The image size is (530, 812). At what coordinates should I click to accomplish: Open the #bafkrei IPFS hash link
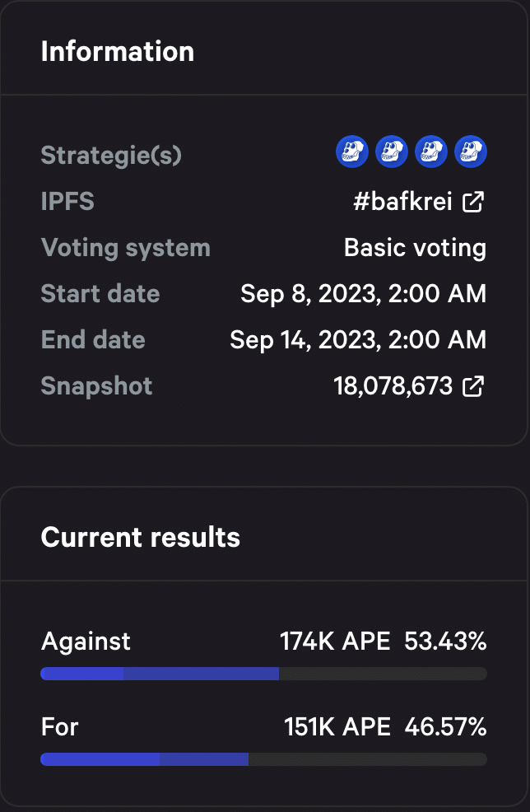(402, 202)
